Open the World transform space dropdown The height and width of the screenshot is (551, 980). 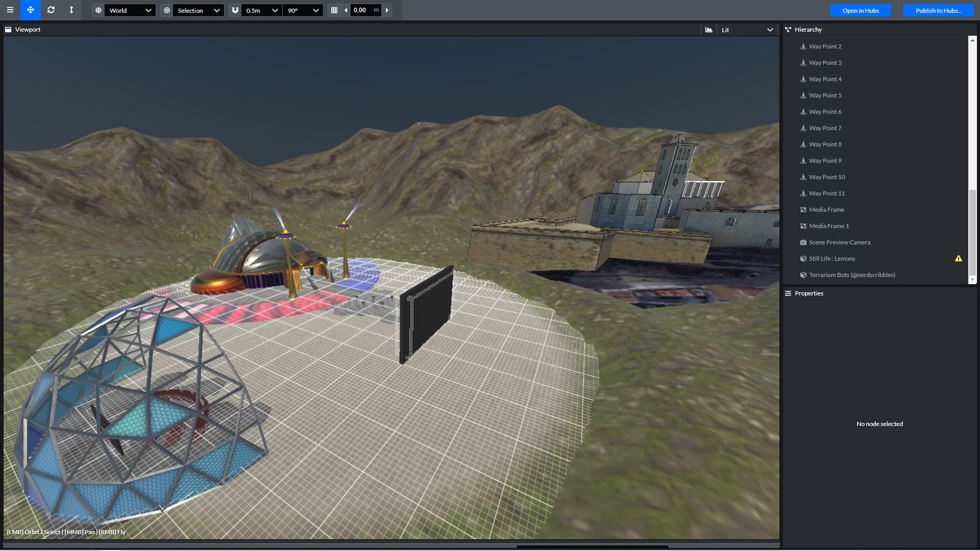pos(130,10)
